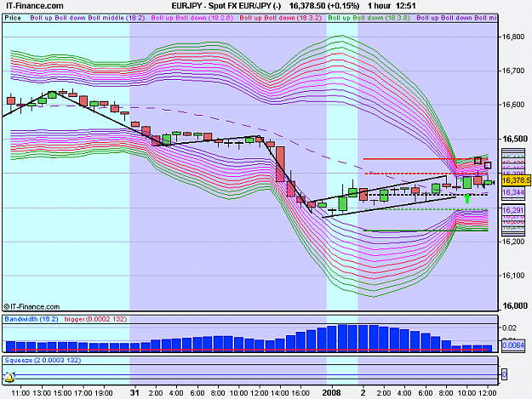Click the IT-Finance.com logo text at top left
532x399 pixels.
coord(35,6)
